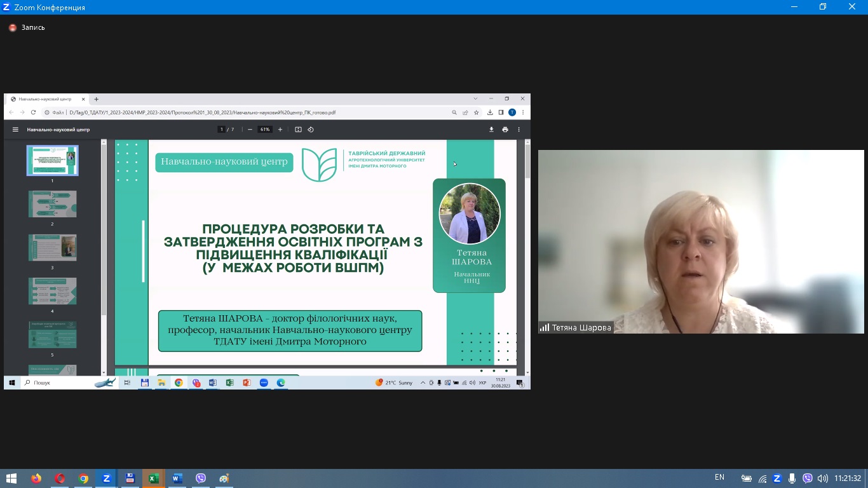
Task: Rotate the PDF counterclockwise
Action: coord(311,130)
